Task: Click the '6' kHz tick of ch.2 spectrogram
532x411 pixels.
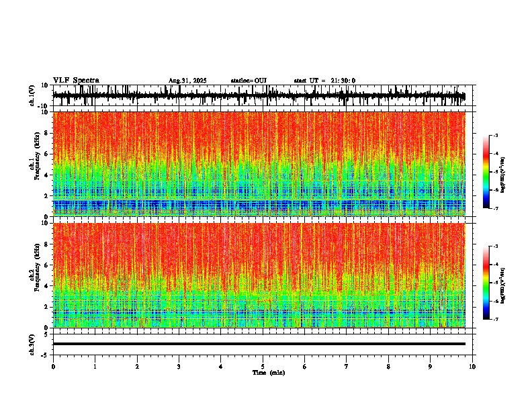Action: pyautogui.click(x=47, y=265)
